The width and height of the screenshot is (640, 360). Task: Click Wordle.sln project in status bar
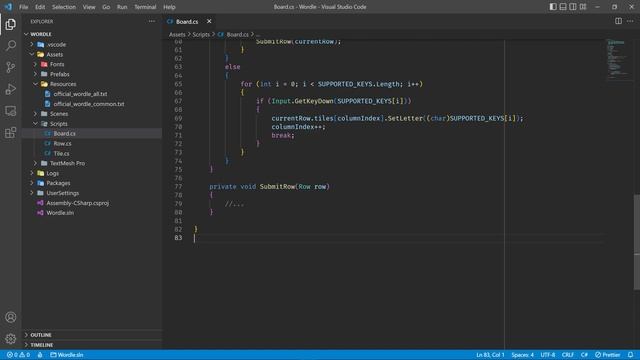[67, 355]
